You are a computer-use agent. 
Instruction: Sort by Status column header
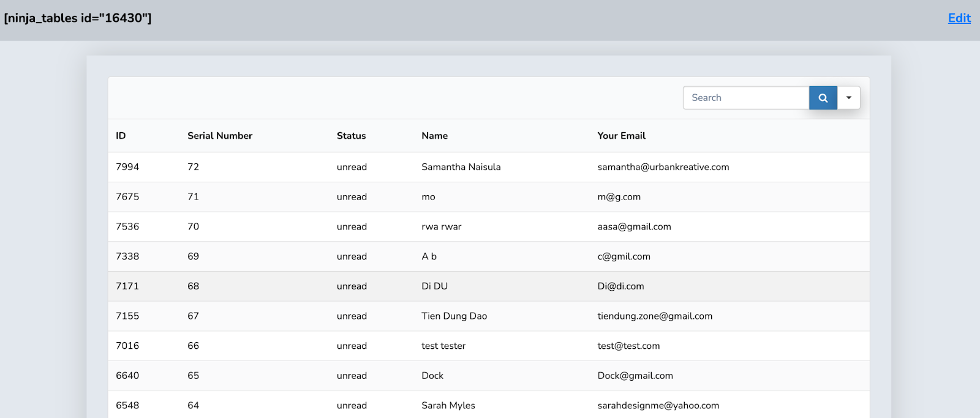pos(351,136)
